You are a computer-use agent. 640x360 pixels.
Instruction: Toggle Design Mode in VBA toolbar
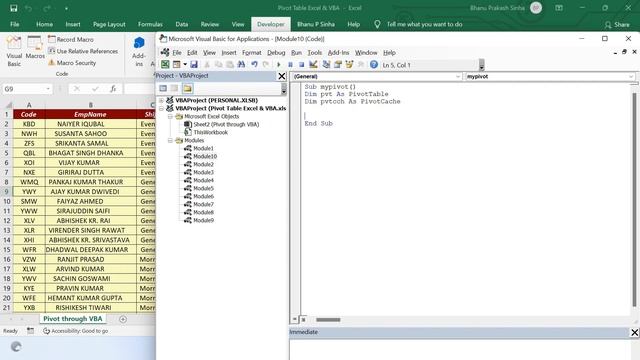coord(313,64)
